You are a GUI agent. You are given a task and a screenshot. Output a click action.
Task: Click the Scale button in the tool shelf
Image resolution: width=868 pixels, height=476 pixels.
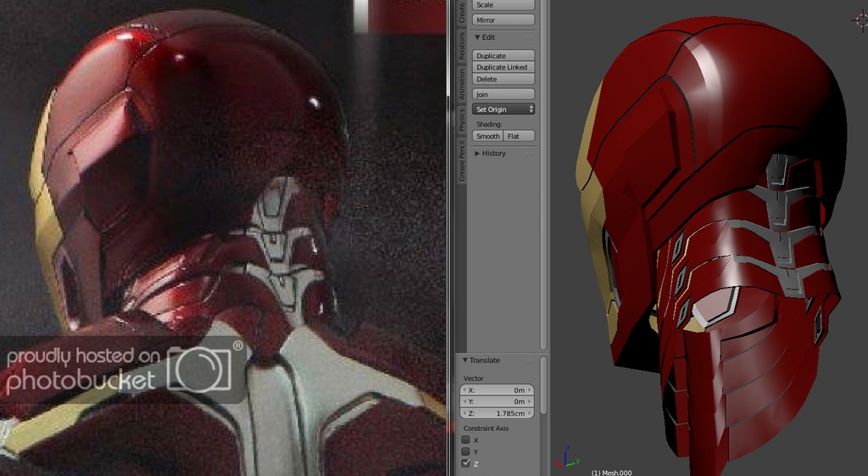[x=504, y=5]
